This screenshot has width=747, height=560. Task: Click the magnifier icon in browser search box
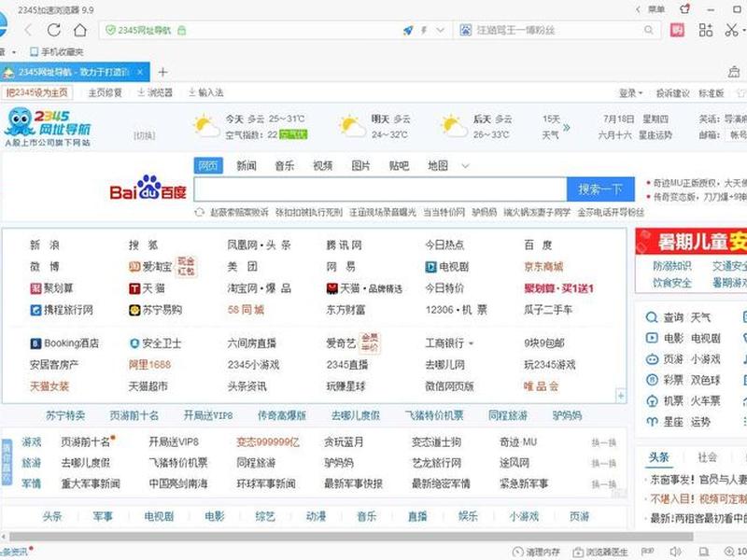tap(648, 30)
